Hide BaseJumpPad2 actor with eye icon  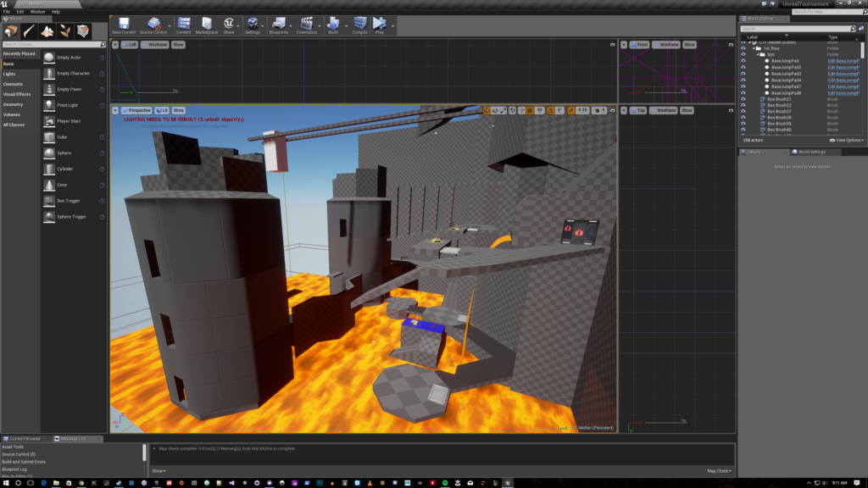[x=743, y=68]
